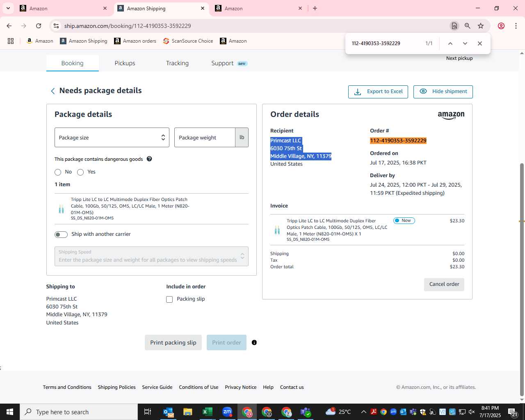Click the Windows Start button

(x=10, y=412)
